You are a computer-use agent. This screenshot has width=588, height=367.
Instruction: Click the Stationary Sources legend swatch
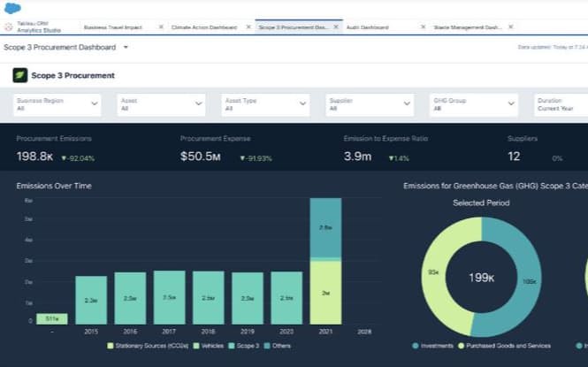point(111,346)
